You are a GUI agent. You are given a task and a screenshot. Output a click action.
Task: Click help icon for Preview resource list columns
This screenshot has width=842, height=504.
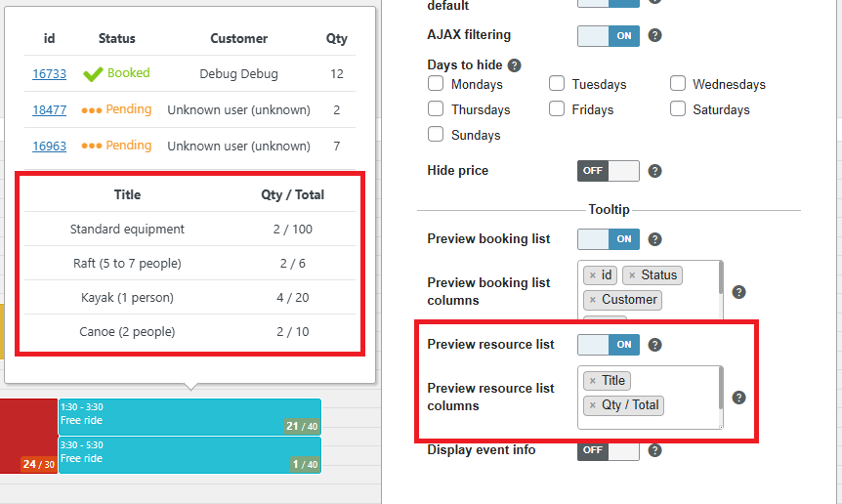738,398
